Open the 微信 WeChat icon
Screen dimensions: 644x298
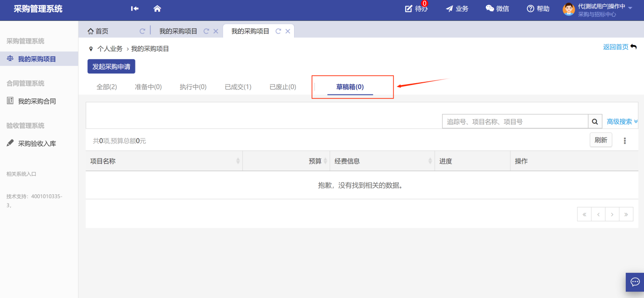click(x=490, y=9)
